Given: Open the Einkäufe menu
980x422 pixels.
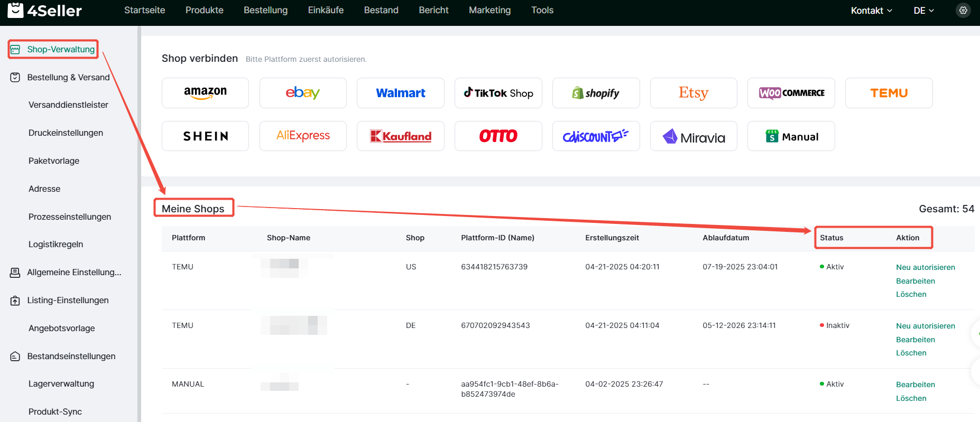Looking at the screenshot, I should pyautogui.click(x=326, y=10).
